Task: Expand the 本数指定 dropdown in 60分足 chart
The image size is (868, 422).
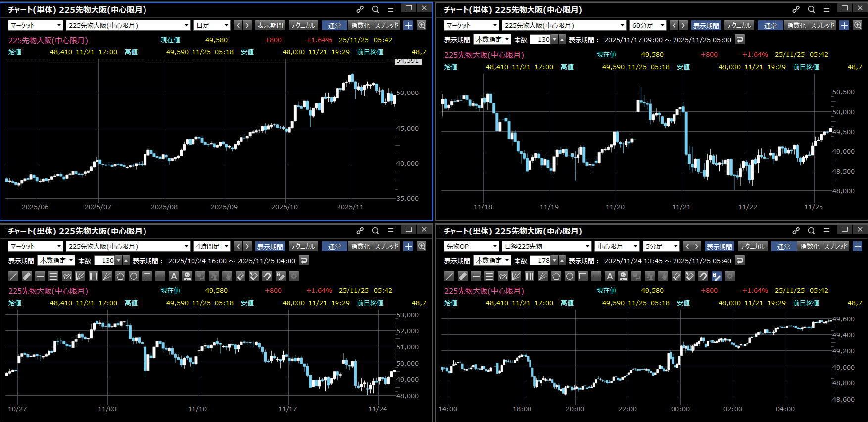Action: tap(491, 40)
